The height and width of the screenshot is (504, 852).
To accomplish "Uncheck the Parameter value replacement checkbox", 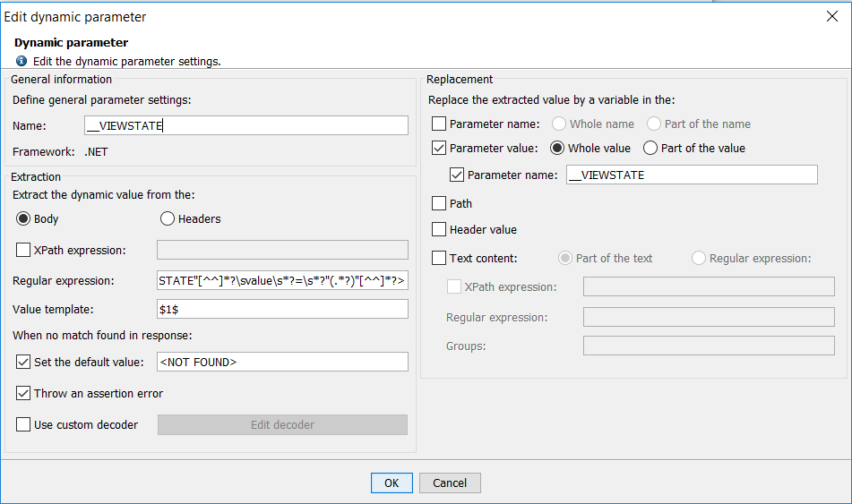I will tap(439, 148).
